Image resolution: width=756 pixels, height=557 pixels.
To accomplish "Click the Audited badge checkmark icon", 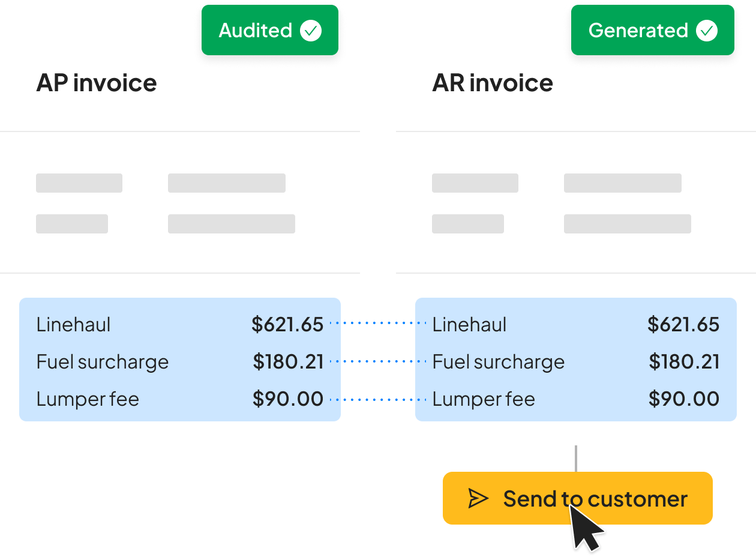I will click(x=311, y=31).
